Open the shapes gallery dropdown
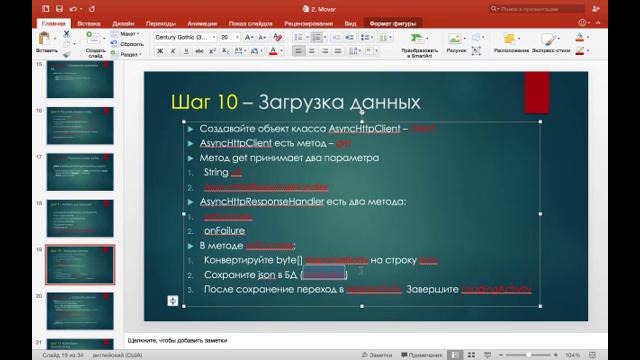Viewport: 640px width, 360px height. [478, 38]
